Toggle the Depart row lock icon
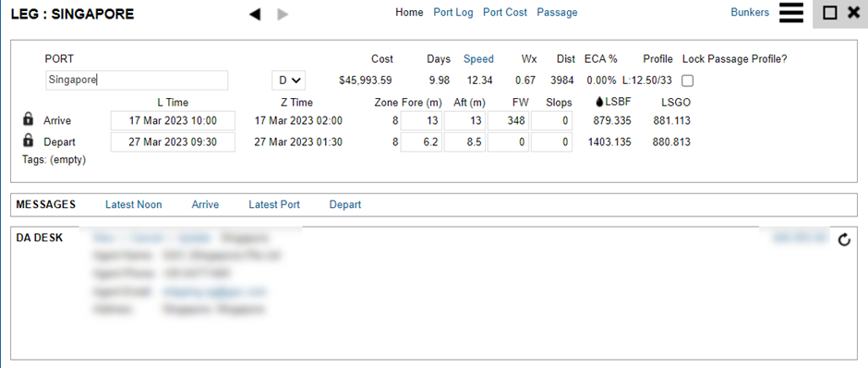Image resolution: width=868 pixels, height=368 pixels. point(29,141)
